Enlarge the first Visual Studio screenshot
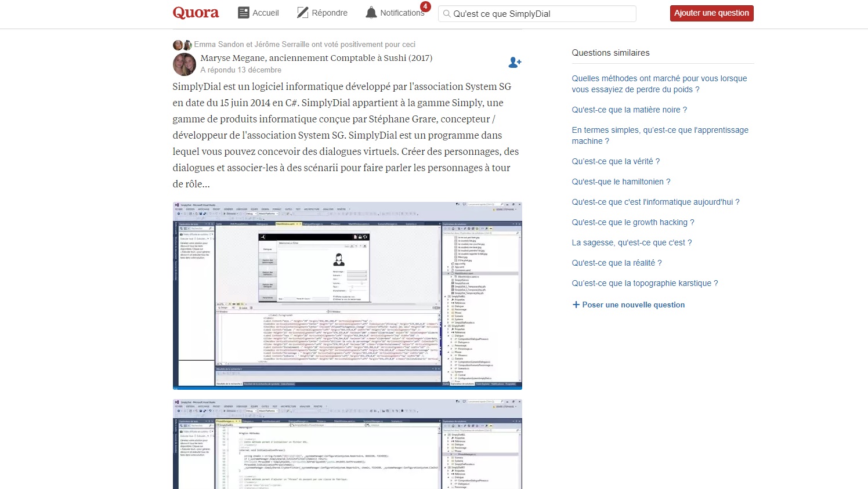This screenshot has width=868, height=489. (x=348, y=296)
